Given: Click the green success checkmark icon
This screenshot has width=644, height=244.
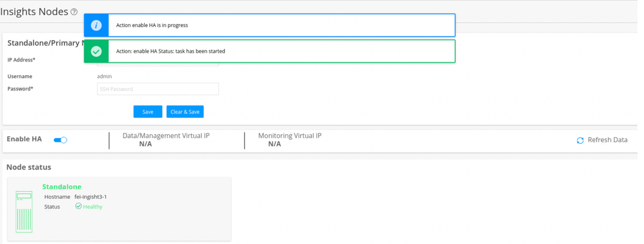Looking at the screenshot, I should (x=96, y=51).
